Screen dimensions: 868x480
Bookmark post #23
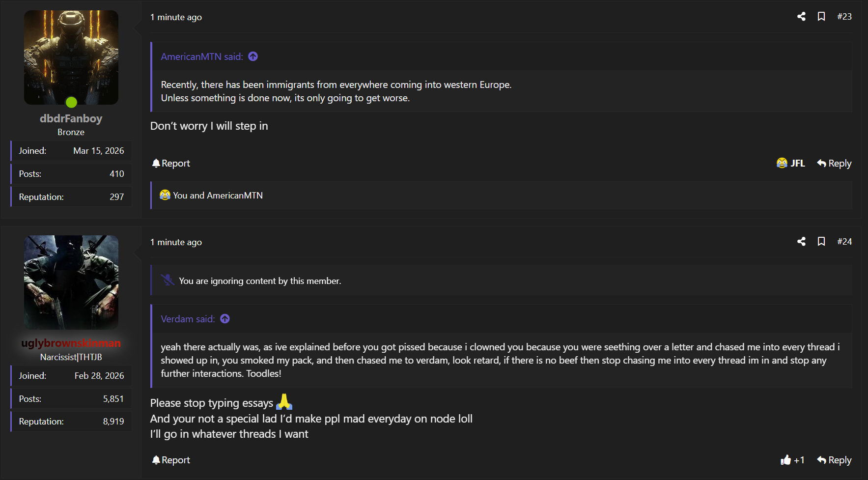[x=821, y=17]
